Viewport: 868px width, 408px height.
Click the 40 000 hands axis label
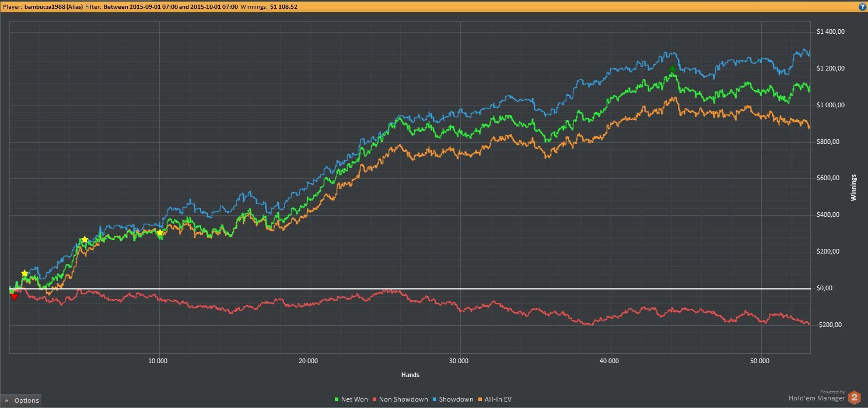pos(609,361)
